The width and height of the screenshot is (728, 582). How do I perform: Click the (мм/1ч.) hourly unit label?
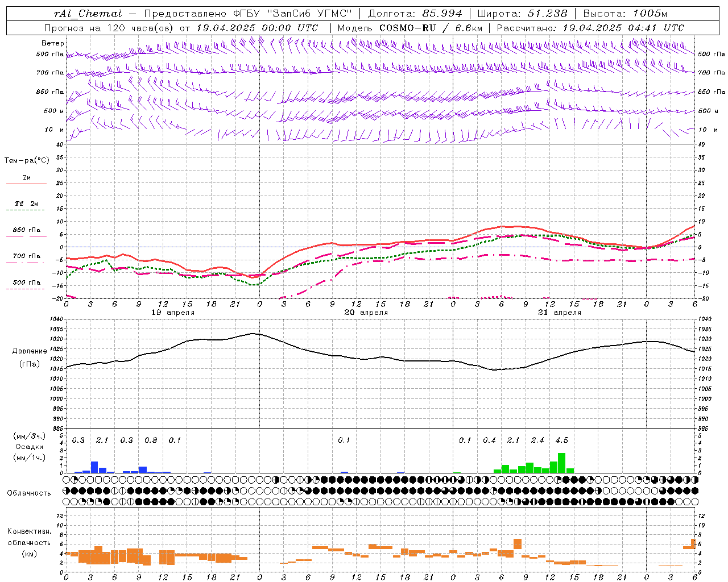click(x=29, y=458)
